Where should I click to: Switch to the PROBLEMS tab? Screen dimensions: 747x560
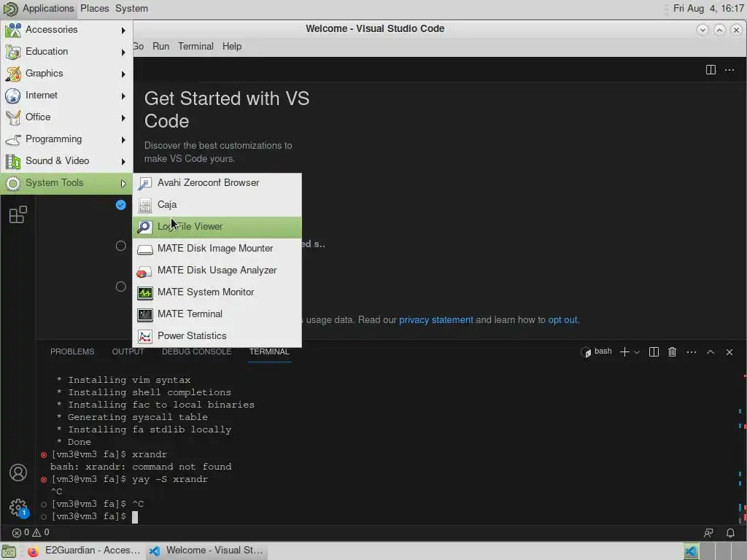72,351
